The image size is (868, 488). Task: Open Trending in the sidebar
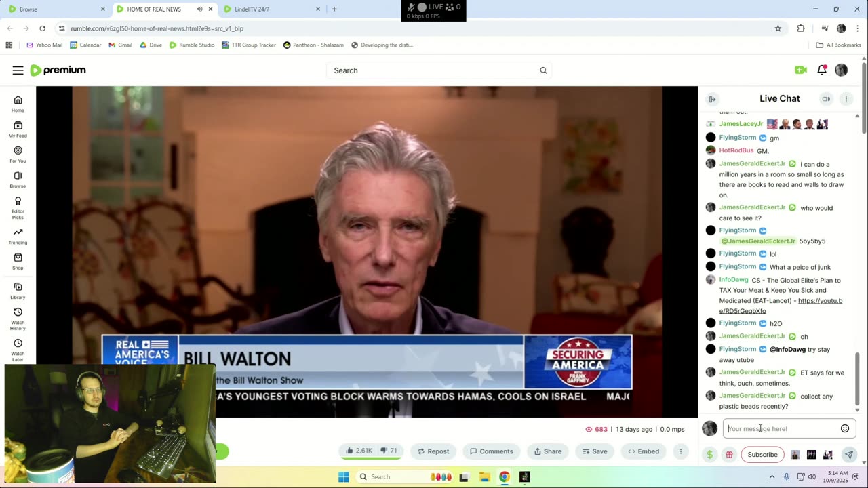pyautogui.click(x=18, y=236)
